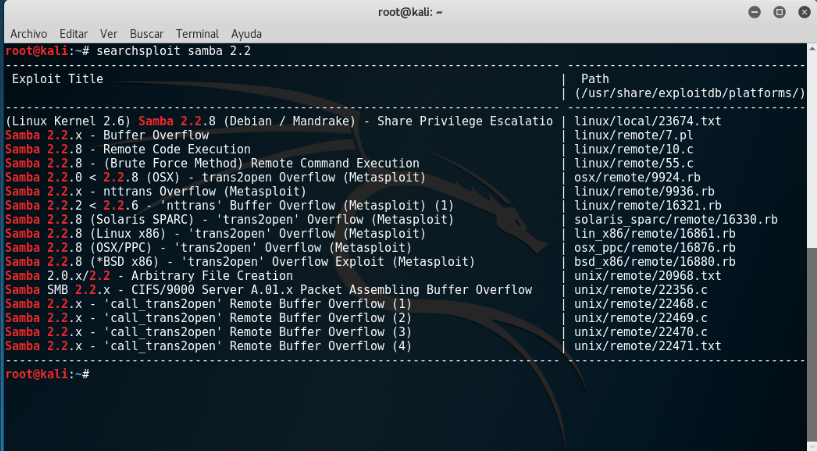Click the 'Exploit Title' column header

tap(57, 79)
